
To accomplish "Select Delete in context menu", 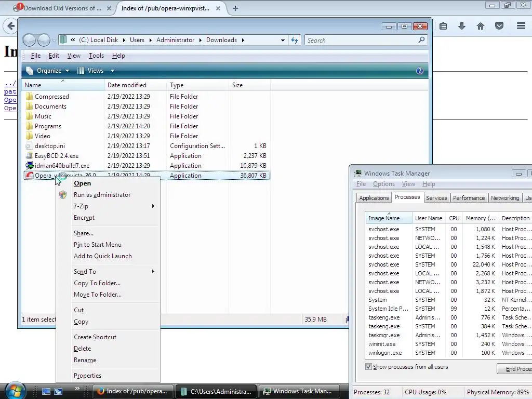I will click(82, 349).
